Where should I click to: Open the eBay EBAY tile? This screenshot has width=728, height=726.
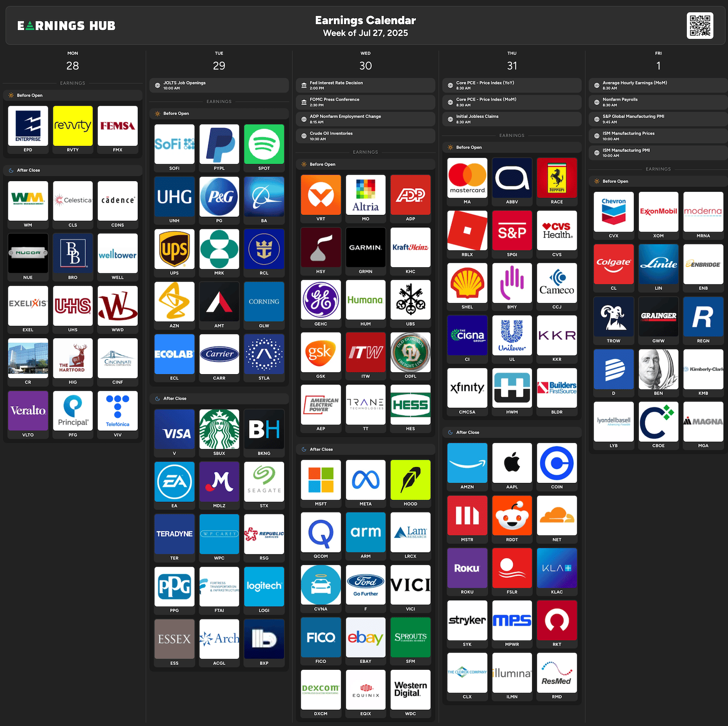[x=365, y=641]
